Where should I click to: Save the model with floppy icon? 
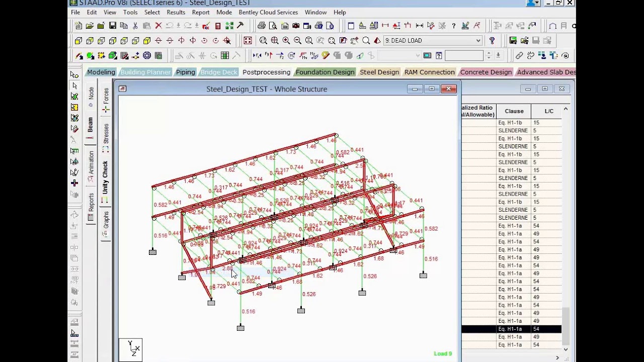coord(113,26)
